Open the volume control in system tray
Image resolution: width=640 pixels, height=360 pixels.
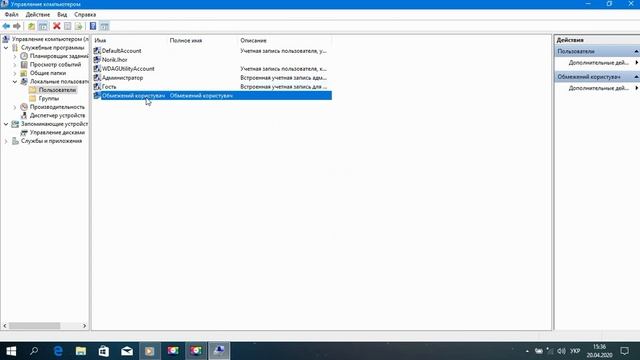562,351
